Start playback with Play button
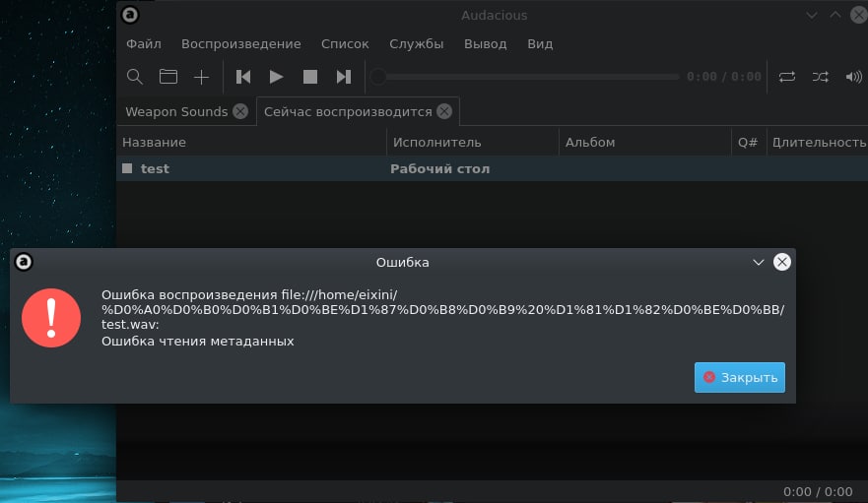868x503 pixels. (276, 77)
